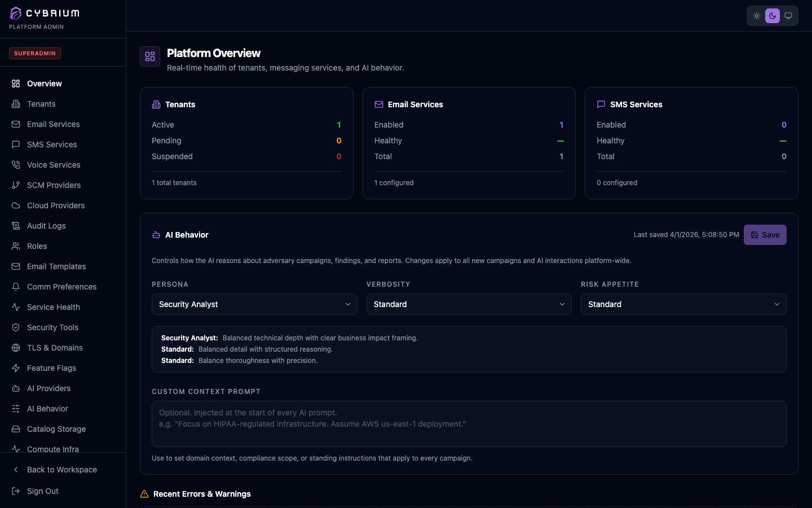The height and width of the screenshot is (508, 812).
Task: Select Service Health in sidebar
Action: [x=63, y=307]
